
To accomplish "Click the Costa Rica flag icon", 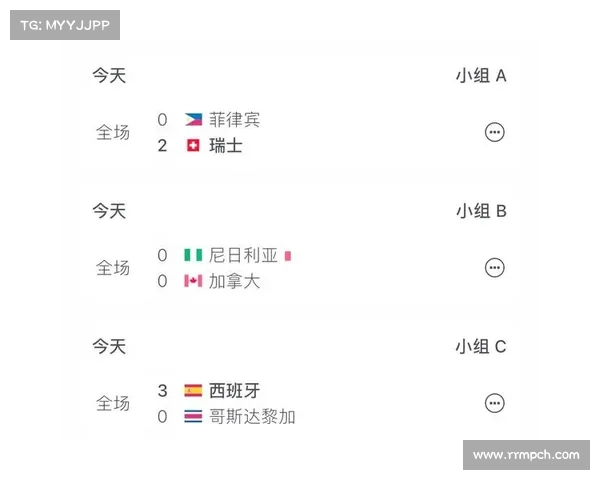I will pos(193,416).
